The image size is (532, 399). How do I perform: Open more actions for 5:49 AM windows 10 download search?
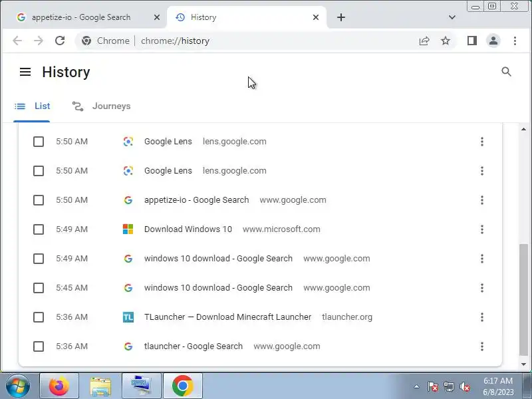(481, 259)
